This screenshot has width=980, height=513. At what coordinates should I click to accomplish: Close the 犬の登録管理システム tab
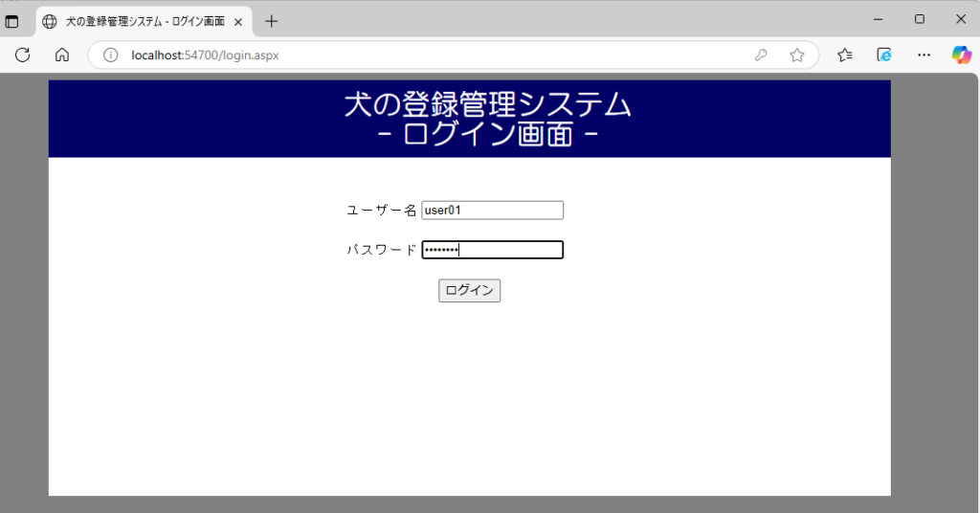[238, 21]
